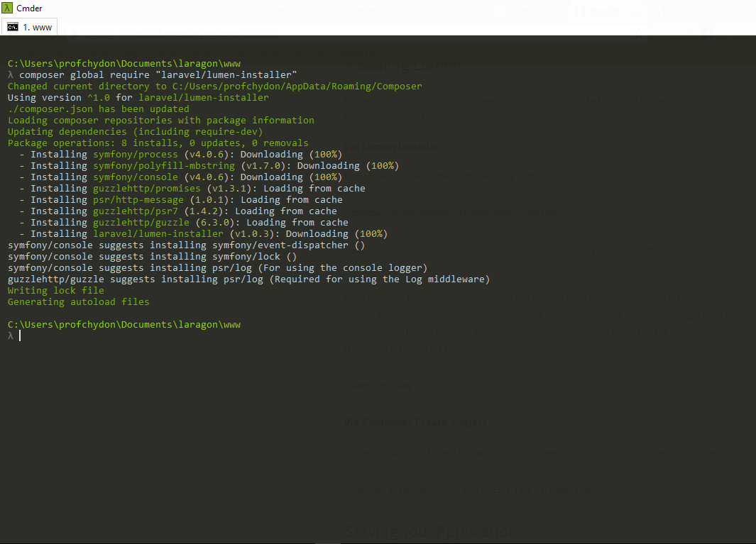Click the first C:\Users\profchydon path line
Screen dimensions: 756x544
pyautogui.click(x=124, y=64)
